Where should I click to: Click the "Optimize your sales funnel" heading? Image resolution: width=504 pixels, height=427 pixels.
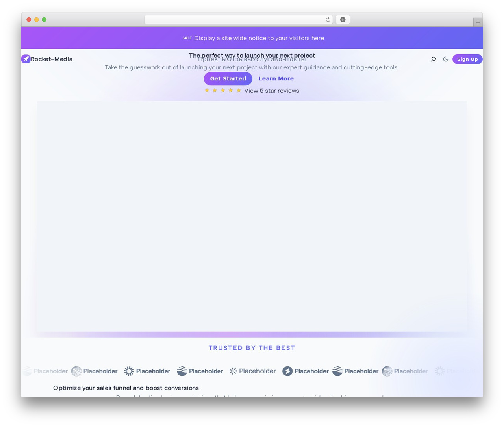pos(126,388)
